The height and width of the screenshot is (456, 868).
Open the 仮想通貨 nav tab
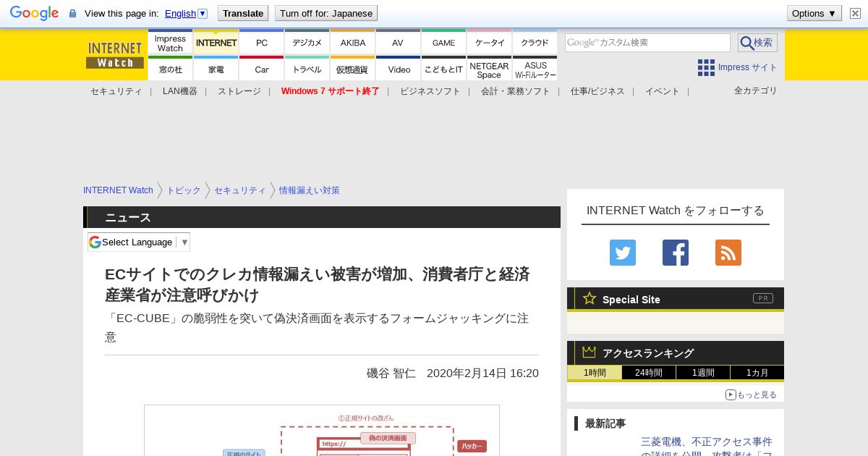(x=353, y=69)
